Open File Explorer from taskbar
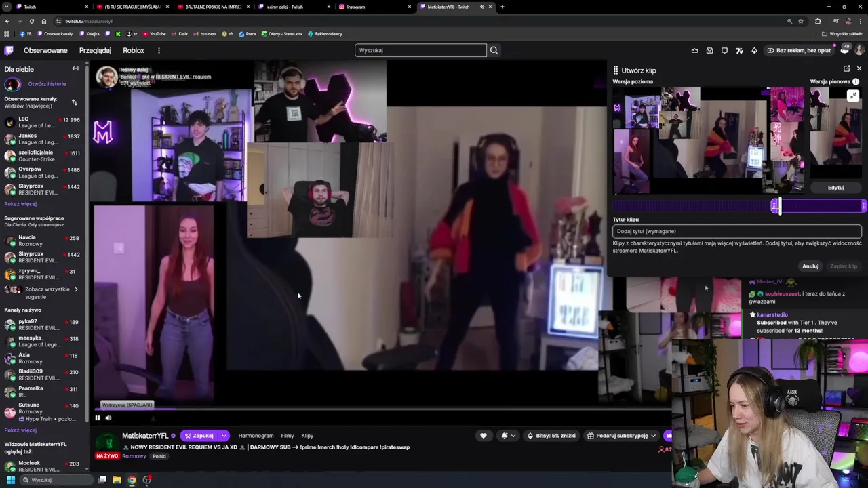 pyautogui.click(x=117, y=480)
